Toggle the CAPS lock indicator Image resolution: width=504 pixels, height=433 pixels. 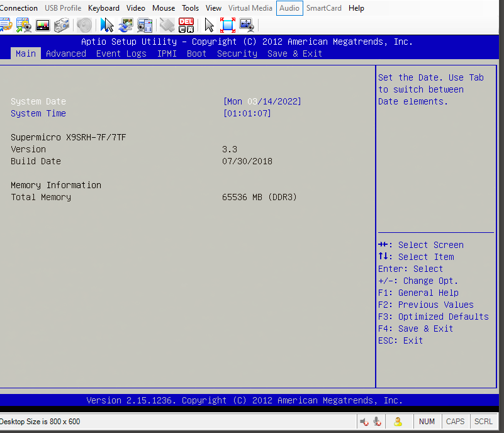(x=455, y=422)
